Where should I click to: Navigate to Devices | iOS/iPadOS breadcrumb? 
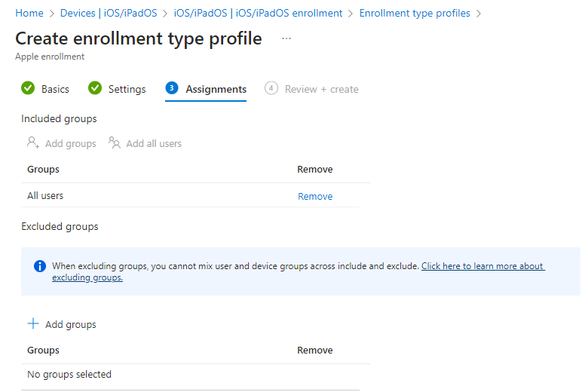click(109, 13)
